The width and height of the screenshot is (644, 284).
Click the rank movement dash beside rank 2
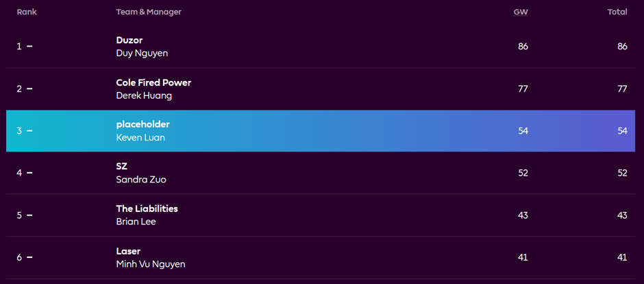[29, 88]
